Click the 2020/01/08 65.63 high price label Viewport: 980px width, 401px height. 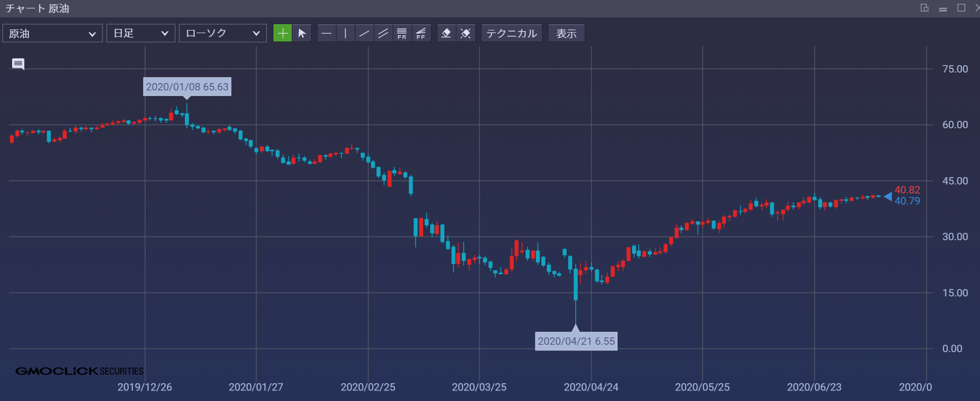pyautogui.click(x=187, y=87)
